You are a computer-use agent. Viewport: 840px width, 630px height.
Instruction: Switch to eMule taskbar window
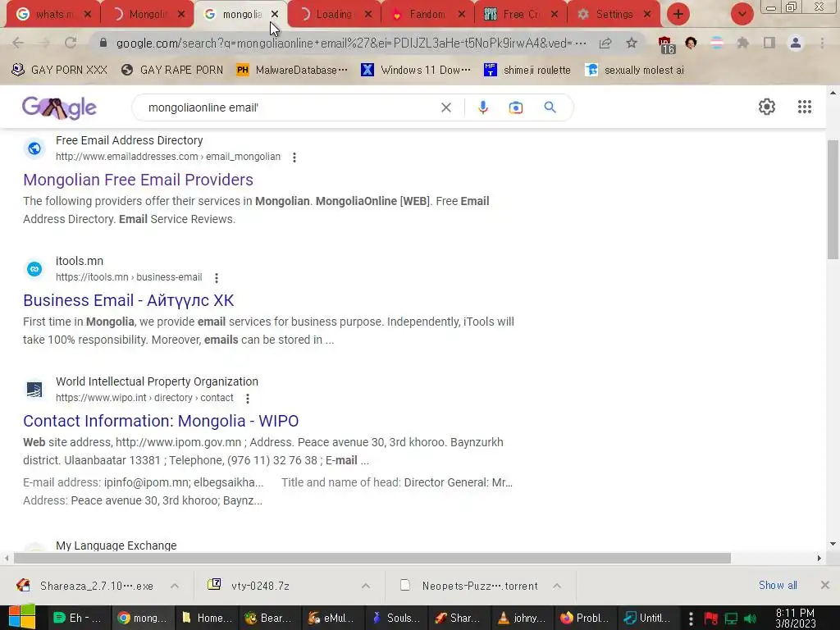point(331,619)
